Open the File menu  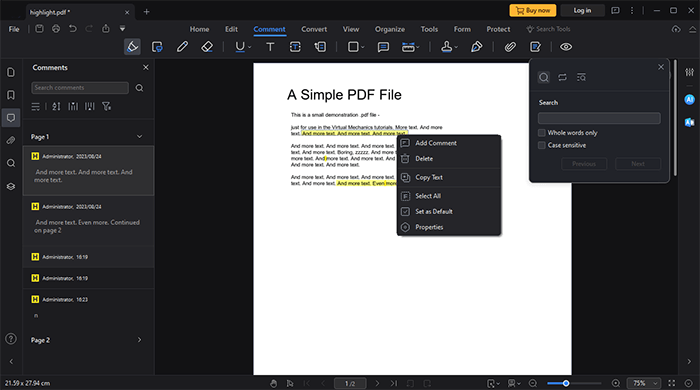[14, 29]
